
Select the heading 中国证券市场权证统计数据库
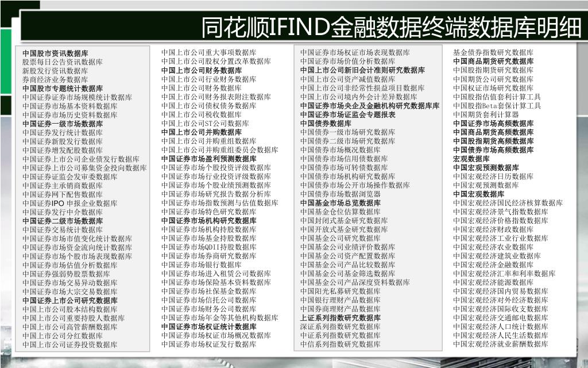[209, 327]
